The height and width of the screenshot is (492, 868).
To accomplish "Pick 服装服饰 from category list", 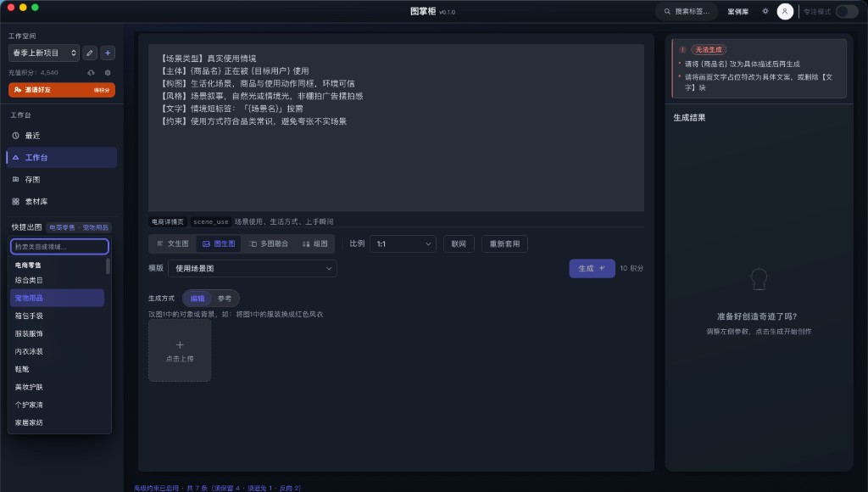I will pyautogui.click(x=57, y=333).
